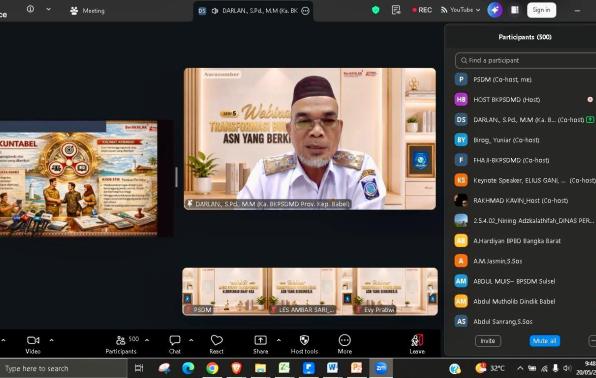Click the weather 32°C widget
Image resolution: width=596 pixels, height=378 pixels.
tap(490, 368)
